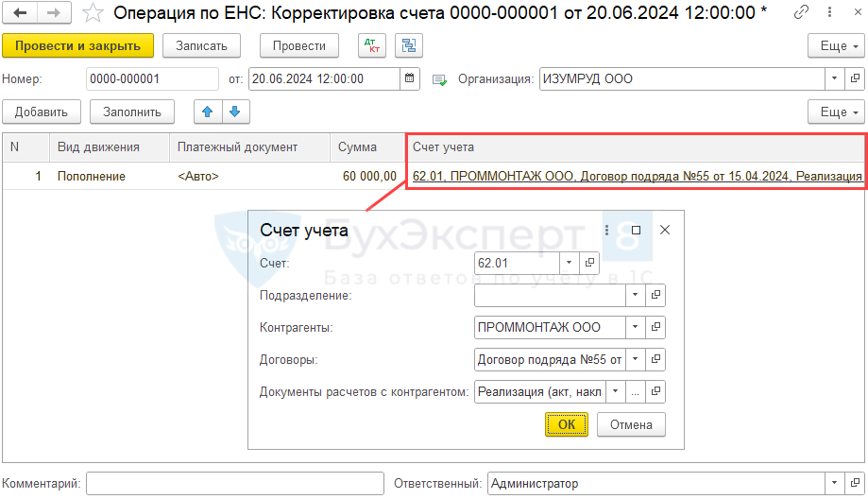Open the organization ИЗУМРУД ООО card icon
This screenshot has height=499, width=868.
pos(855,78)
